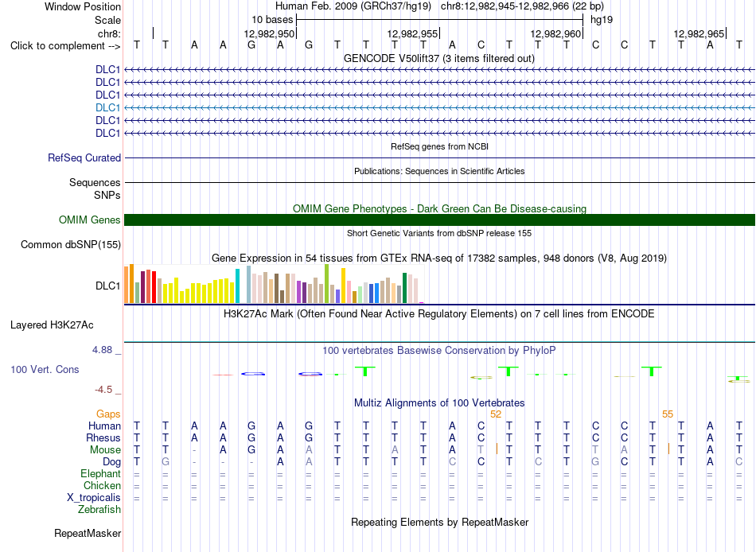
Task: Select the light blue highlighted DLC1 transcript label
Action: (x=107, y=107)
